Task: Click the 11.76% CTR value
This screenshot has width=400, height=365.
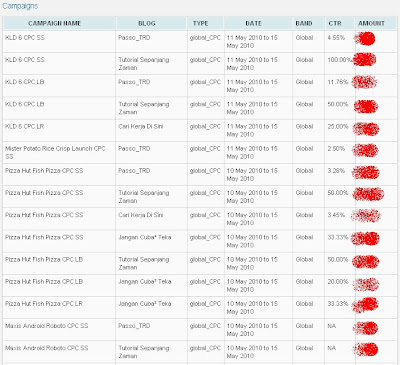Action: click(338, 82)
